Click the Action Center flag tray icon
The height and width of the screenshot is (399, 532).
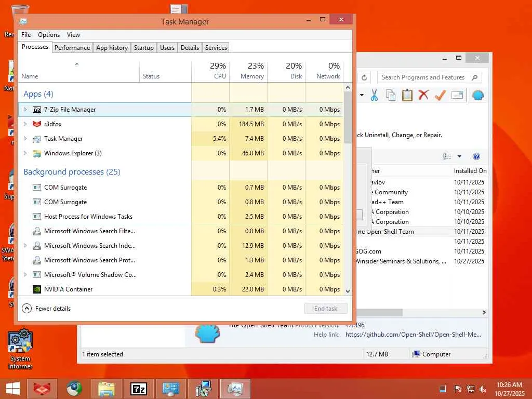pyautogui.click(x=458, y=389)
